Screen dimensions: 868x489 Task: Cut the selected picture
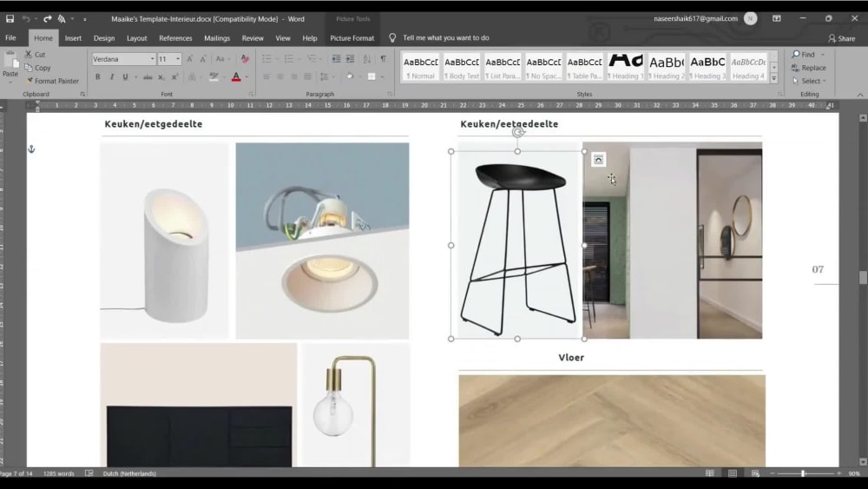pyautogui.click(x=36, y=54)
